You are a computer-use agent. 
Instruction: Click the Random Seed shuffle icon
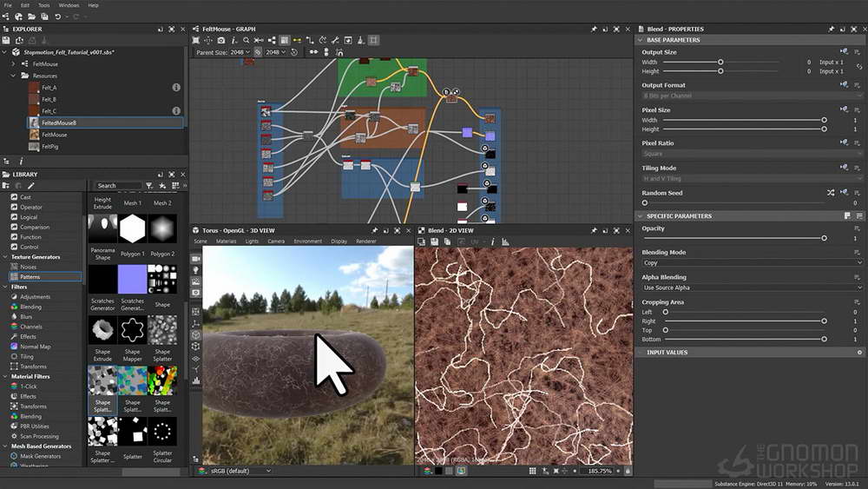coord(831,193)
